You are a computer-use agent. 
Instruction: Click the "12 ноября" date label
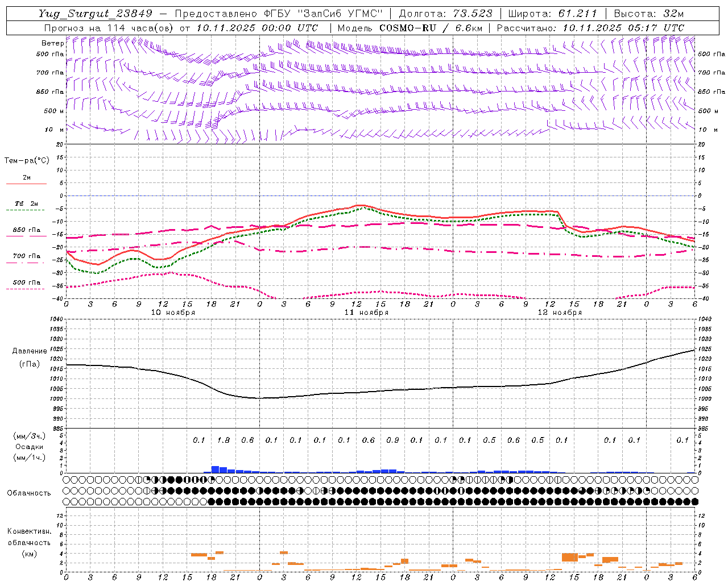pos(560,313)
